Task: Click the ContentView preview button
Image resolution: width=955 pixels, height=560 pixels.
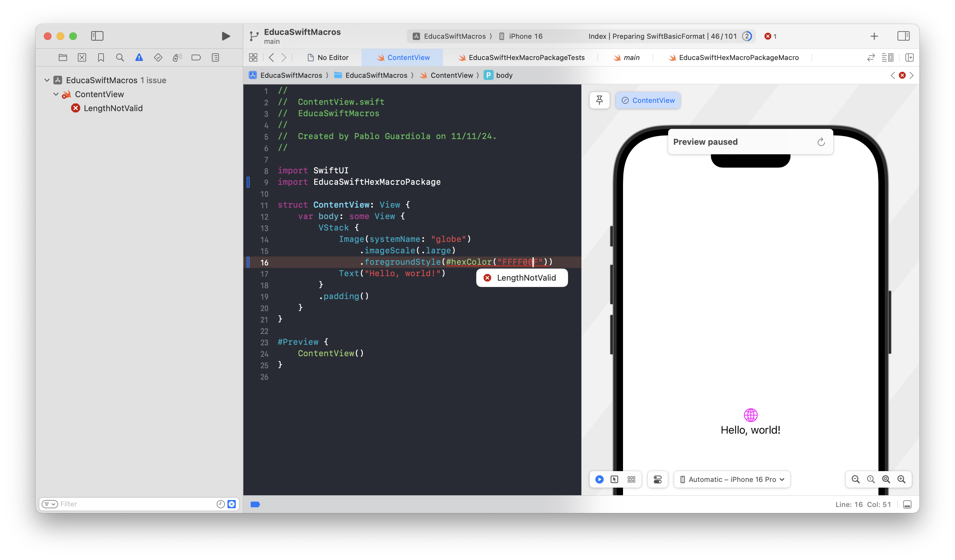Action: (x=648, y=100)
